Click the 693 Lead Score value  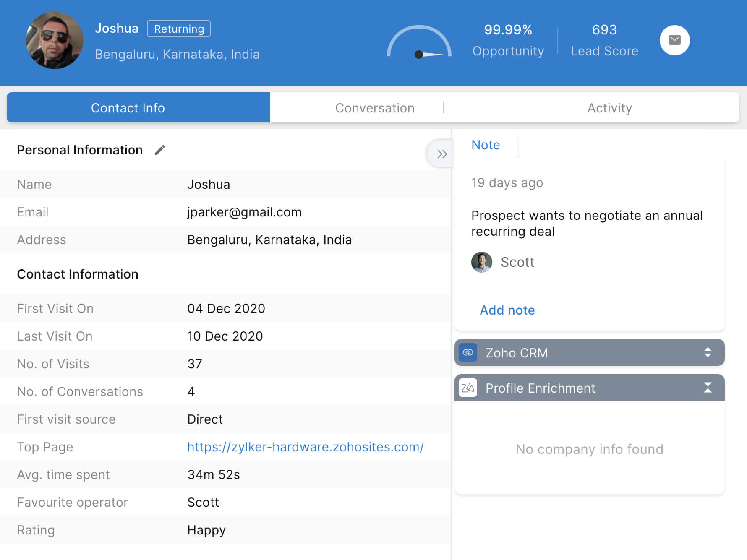(x=604, y=30)
